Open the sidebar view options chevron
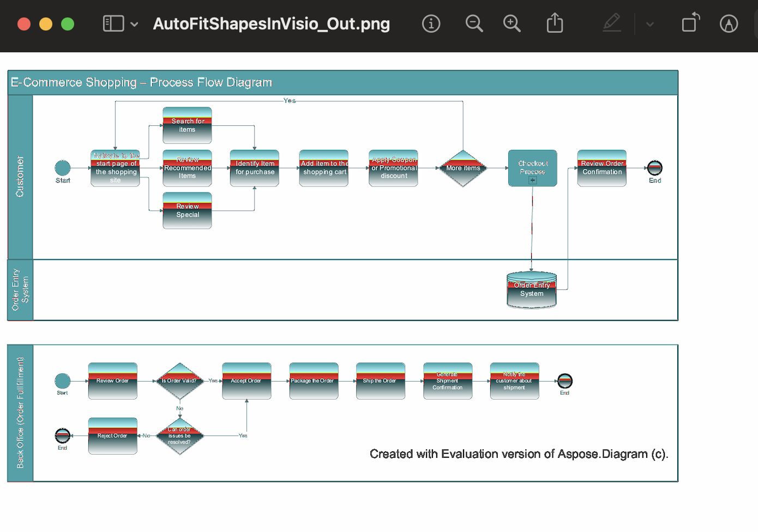The width and height of the screenshot is (758, 532). click(134, 24)
